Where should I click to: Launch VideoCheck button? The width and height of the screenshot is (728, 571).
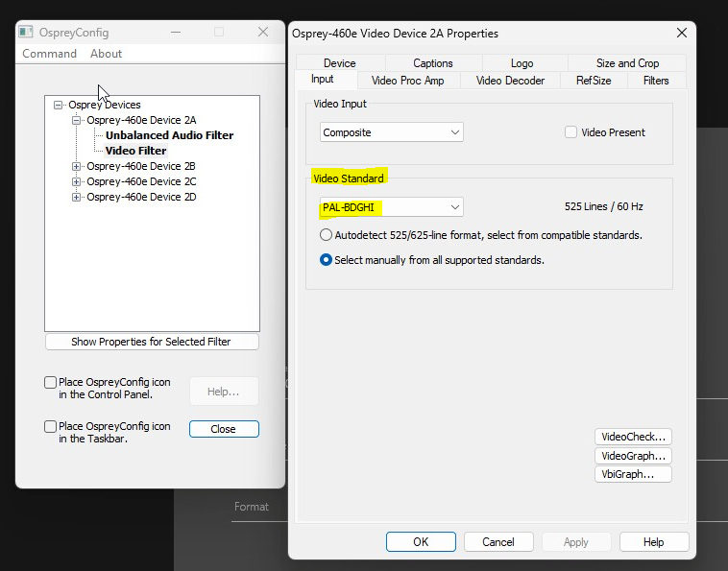[x=632, y=437]
